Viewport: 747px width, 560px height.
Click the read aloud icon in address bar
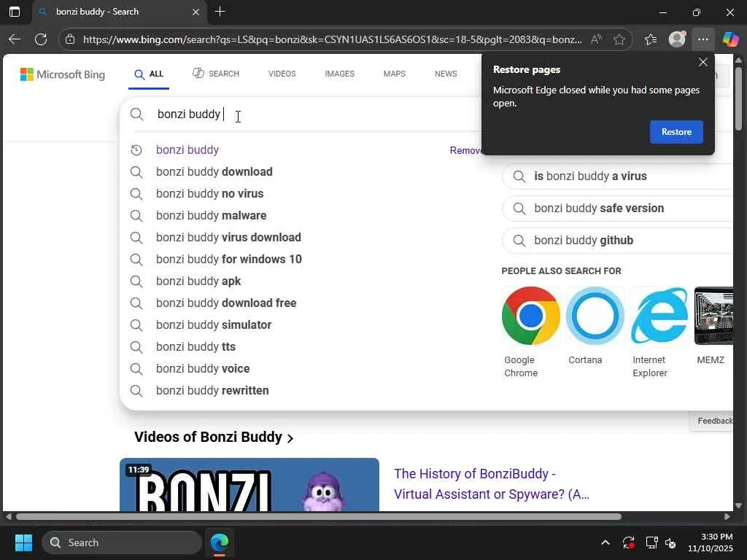[x=596, y=39]
